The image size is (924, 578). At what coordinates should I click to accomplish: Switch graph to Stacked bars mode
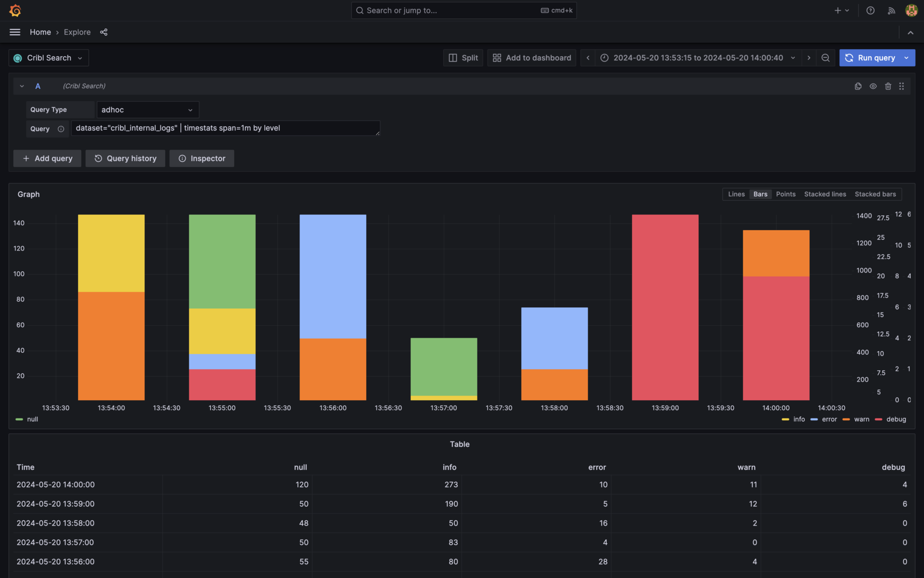tap(875, 194)
